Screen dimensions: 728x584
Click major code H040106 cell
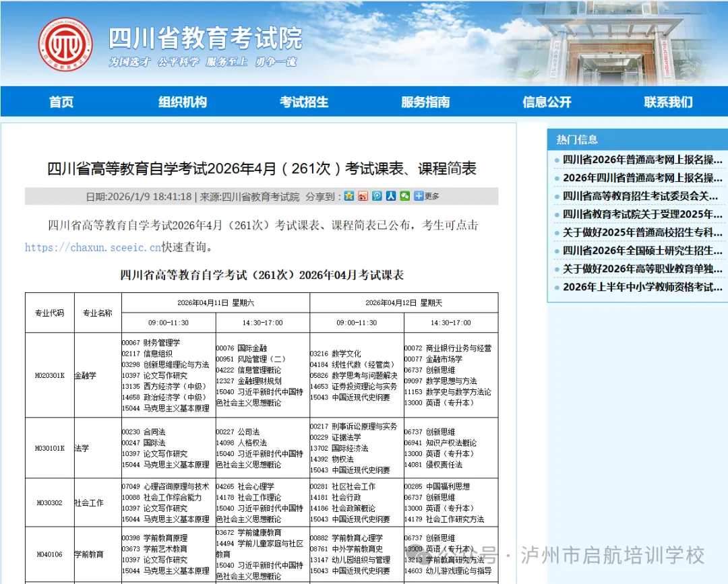(50, 554)
